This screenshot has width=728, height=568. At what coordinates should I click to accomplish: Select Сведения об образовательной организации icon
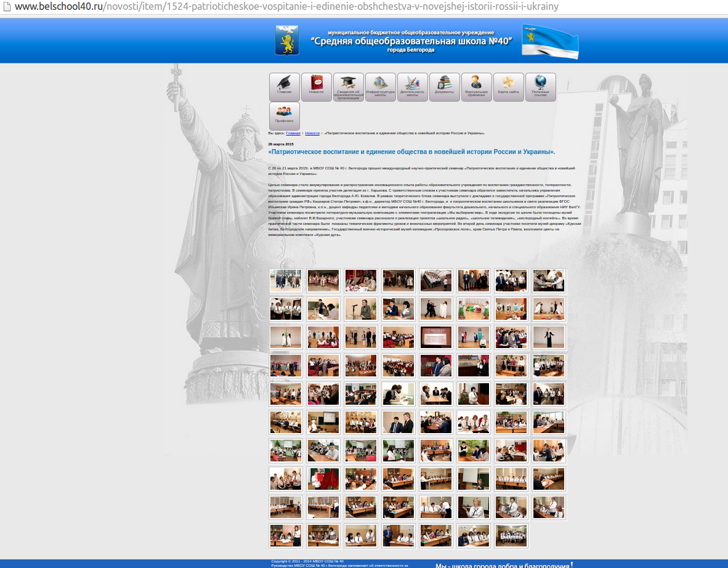349,87
